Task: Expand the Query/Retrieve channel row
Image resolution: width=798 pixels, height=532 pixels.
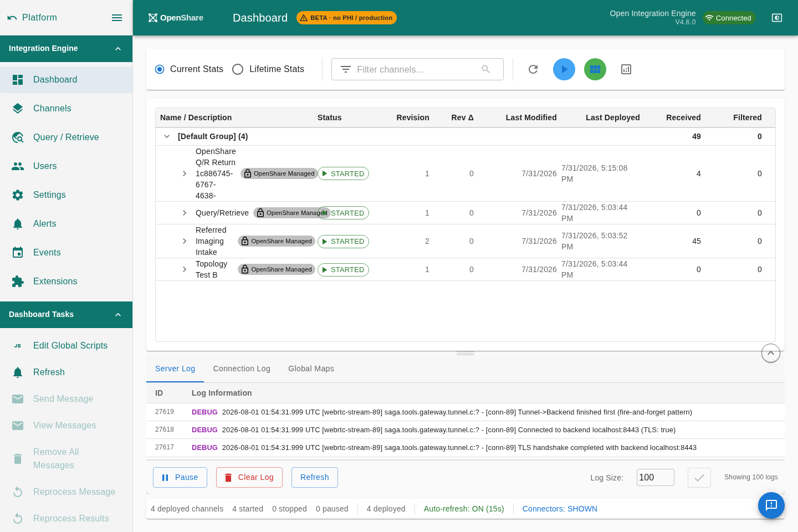Action: pos(185,213)
